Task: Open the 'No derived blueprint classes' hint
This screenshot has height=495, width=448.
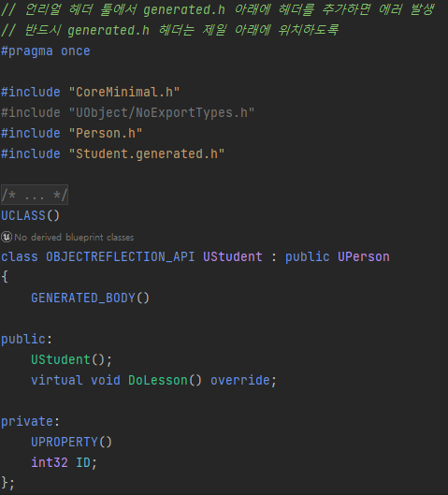Action: (x=74, y=238)
